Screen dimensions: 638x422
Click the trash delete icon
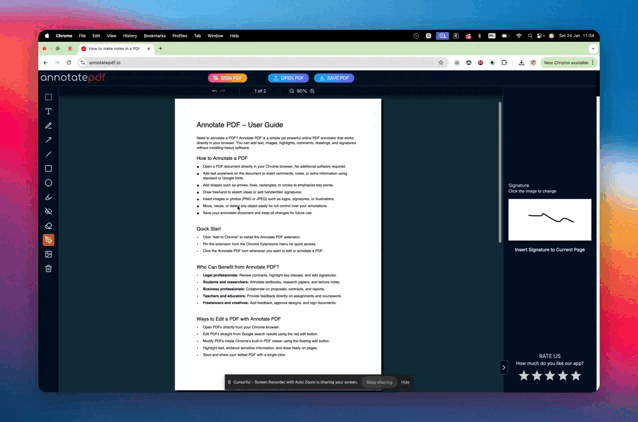[48, 269]
